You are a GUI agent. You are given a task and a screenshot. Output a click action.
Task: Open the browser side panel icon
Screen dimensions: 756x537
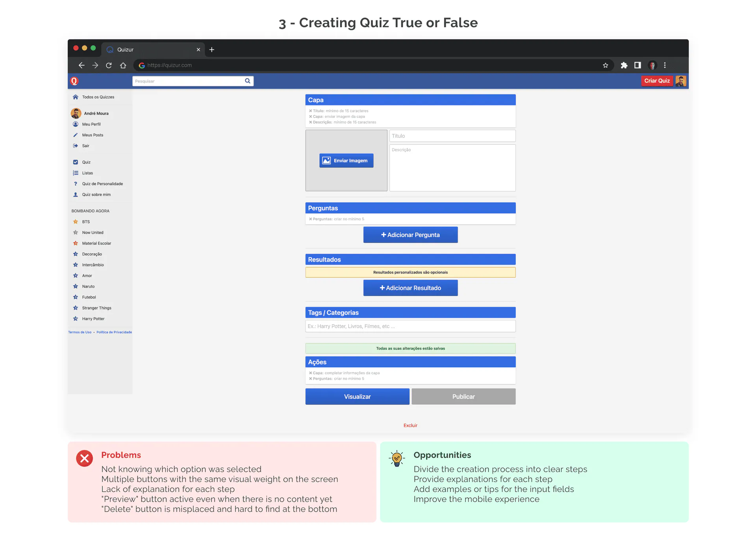pyautogui.click(x=637, y=65)
